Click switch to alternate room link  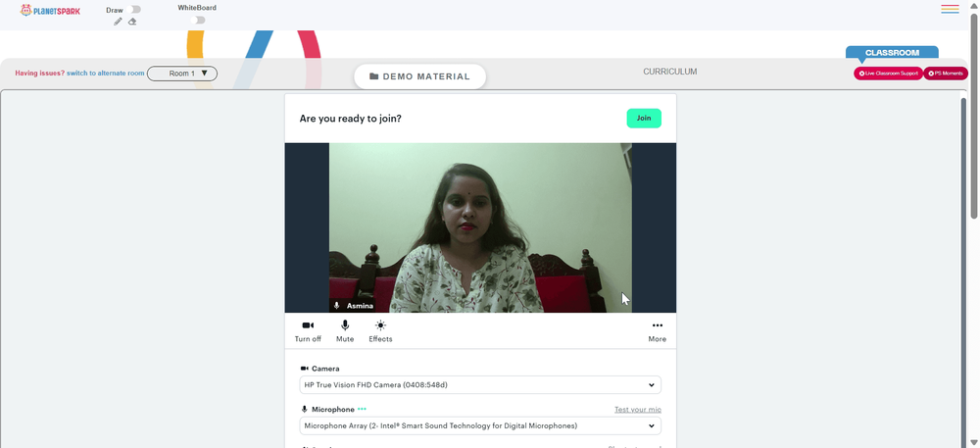(x=106, y=74)
